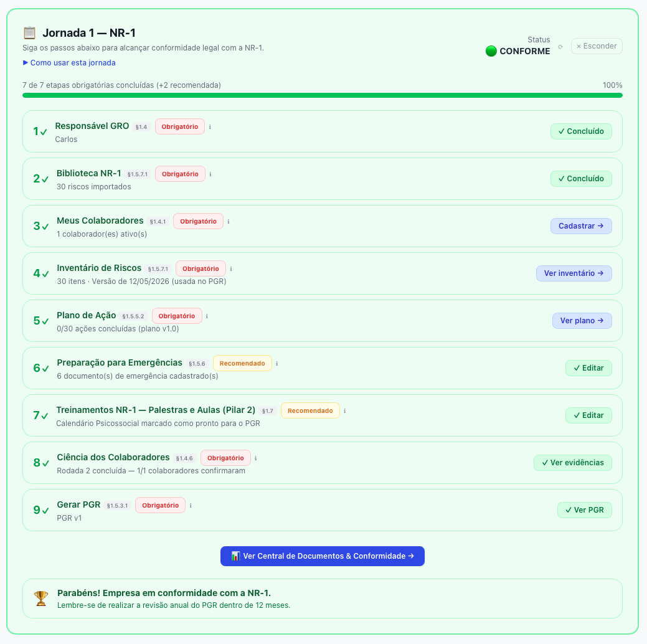Hide the journey with the Esconder button
Screen dimensions: 647x644
(597, 46)
